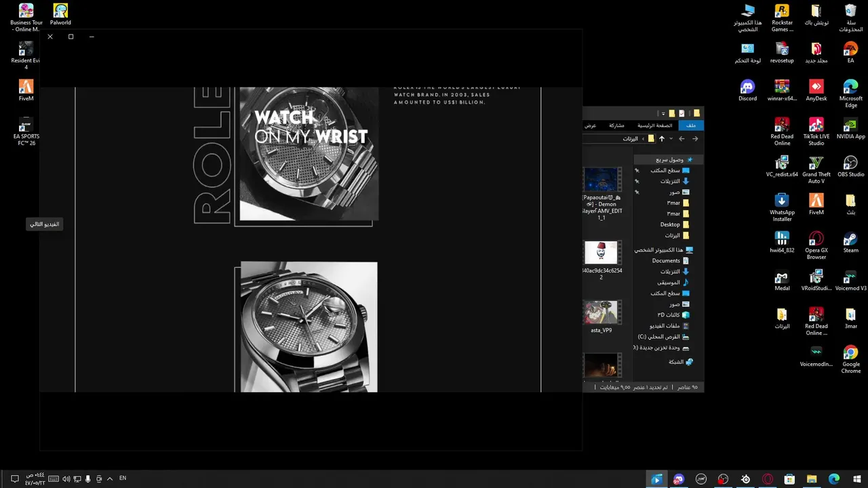Open the مجلد جديد desktop item
The height and width of the screenshot is (488, 868).
(x=816, y=52)
